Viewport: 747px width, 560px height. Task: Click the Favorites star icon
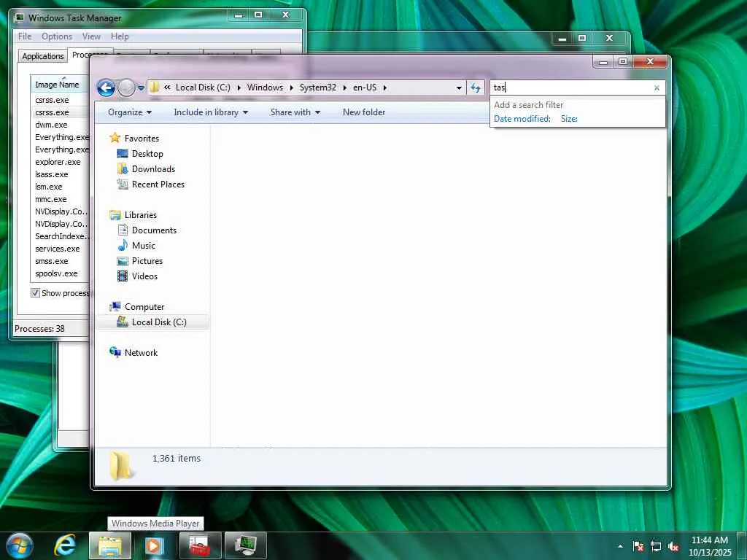pyautogui.click(x=115, y=138)
